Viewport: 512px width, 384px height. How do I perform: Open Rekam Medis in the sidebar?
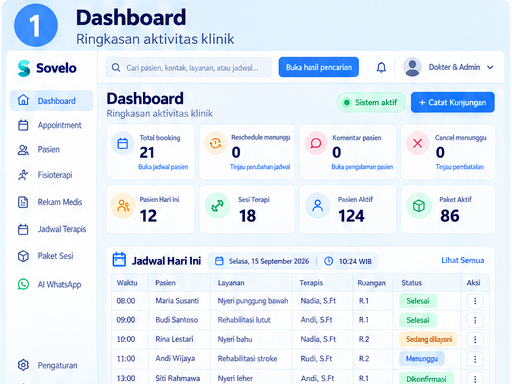[x=51, y=202]
